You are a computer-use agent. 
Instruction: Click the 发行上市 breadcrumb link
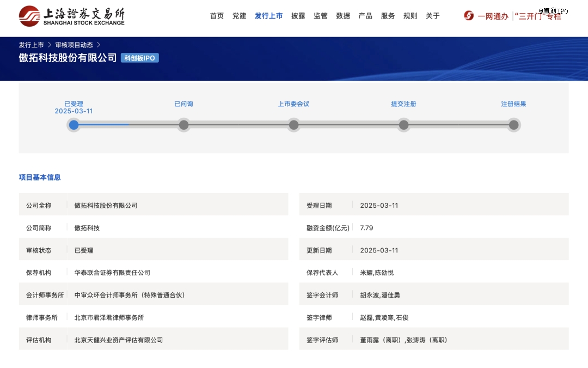tap(31, 45)
